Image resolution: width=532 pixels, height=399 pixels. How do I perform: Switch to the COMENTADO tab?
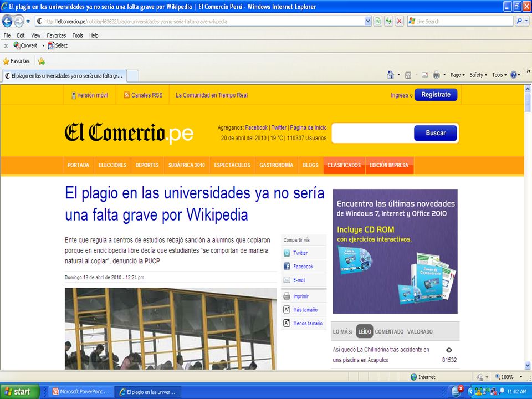pos(389,331)
